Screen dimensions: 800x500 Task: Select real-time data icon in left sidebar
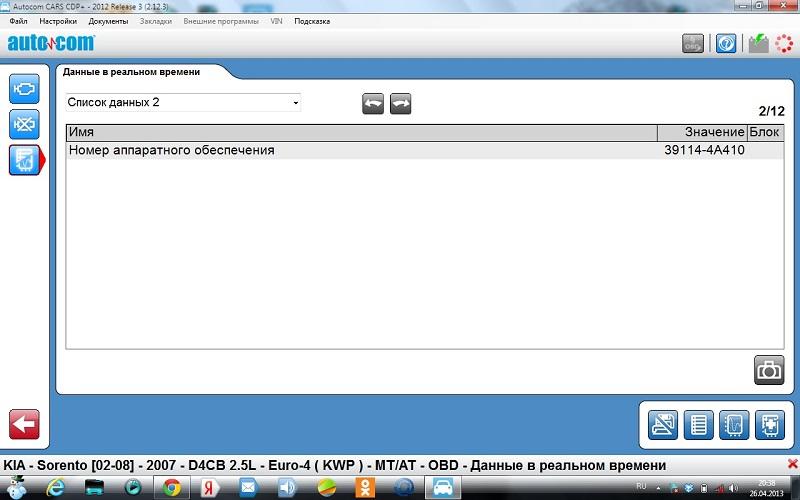pyautogui.click(x=24, y=160)
